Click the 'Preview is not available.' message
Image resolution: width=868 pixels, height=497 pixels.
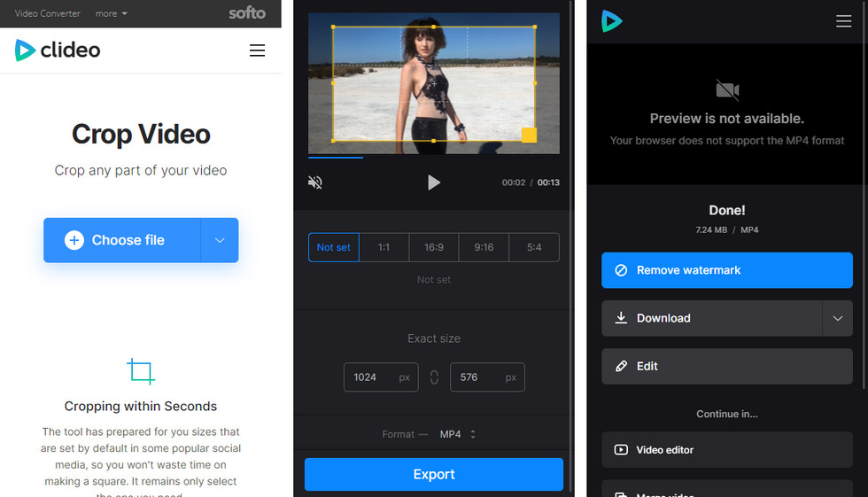(x=727, y=119)
